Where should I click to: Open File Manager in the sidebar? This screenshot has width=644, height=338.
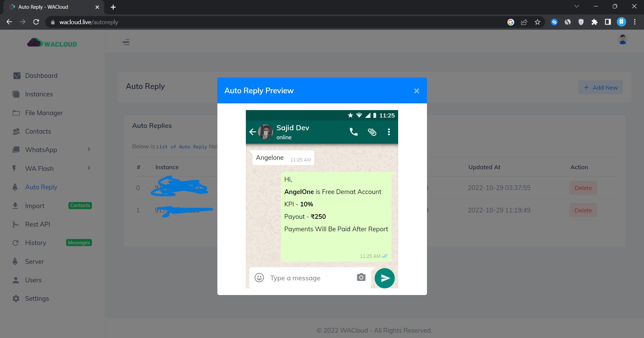(44, 113)
